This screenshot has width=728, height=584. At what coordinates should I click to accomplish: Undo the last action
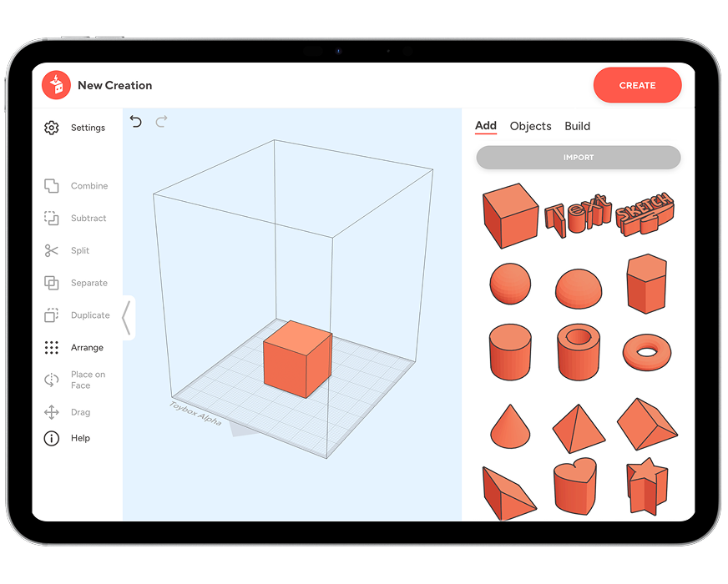[x=135, y=122]
